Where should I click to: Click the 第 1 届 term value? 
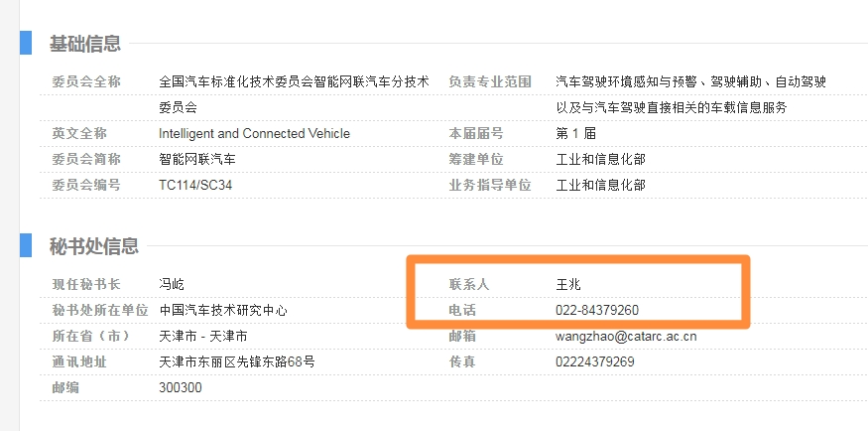tap(573, 133)
